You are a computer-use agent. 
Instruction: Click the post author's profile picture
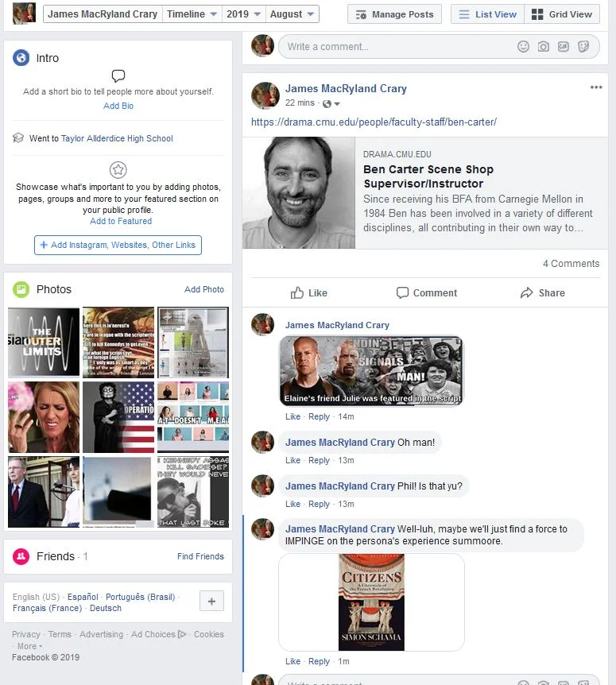(x=265, y=95)
